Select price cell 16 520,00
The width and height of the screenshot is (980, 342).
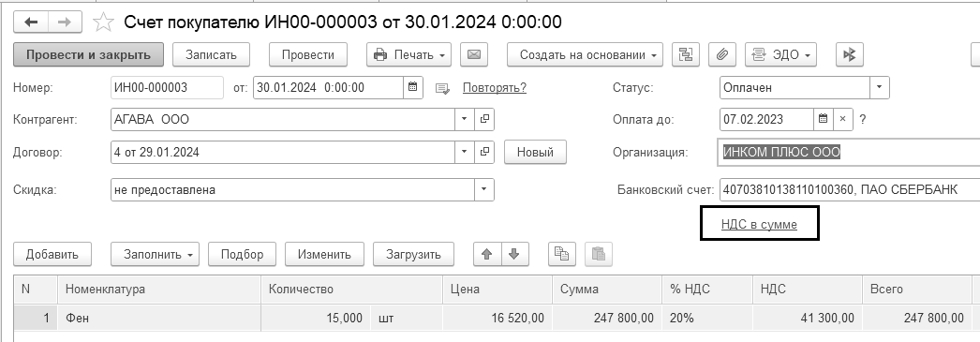[x=497, y=319]
